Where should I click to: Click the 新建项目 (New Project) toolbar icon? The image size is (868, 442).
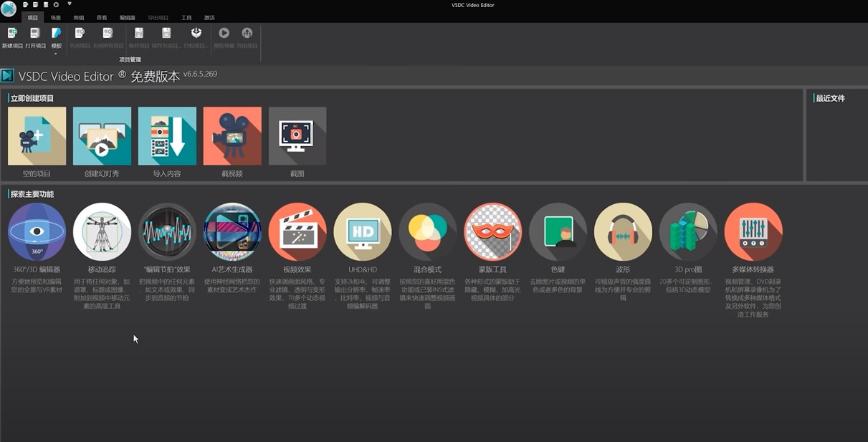pyautogui.click(x=12, y=37)
